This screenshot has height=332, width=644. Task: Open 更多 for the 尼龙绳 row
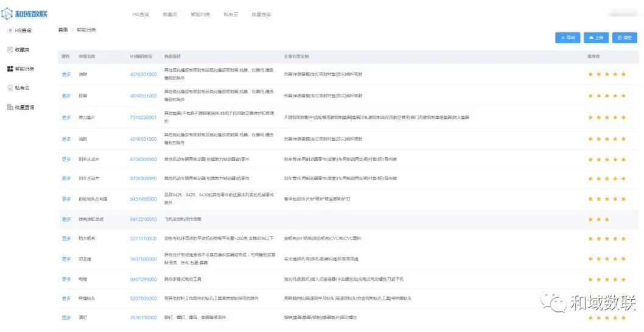coord(66,259)
